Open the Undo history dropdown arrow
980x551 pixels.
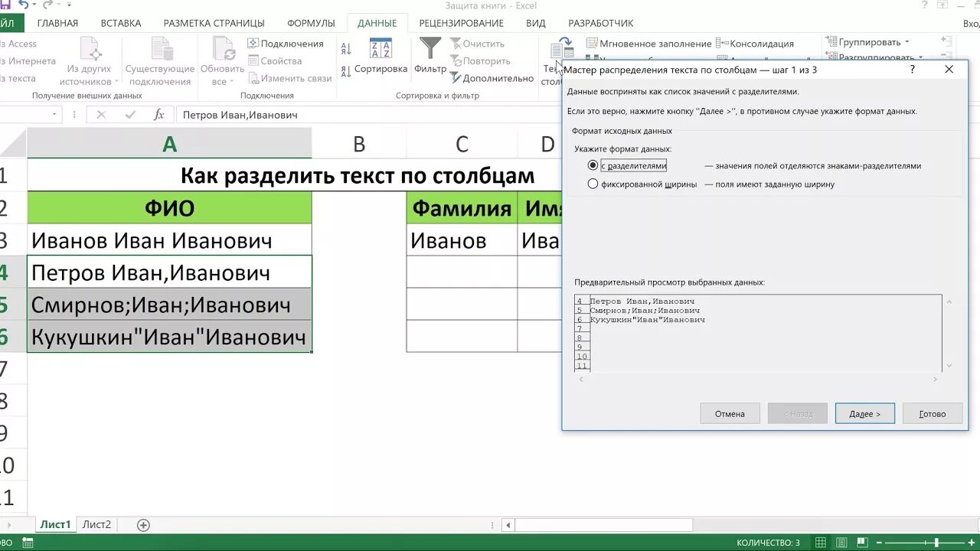coord(34,5)
